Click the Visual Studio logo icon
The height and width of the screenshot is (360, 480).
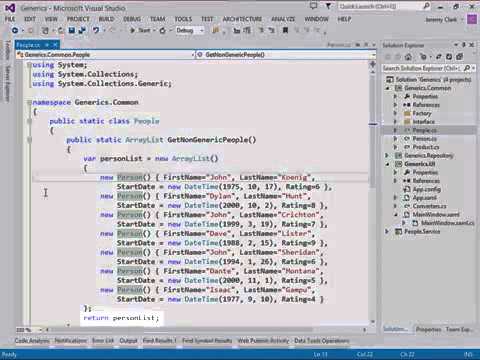[x=10, y=8]
